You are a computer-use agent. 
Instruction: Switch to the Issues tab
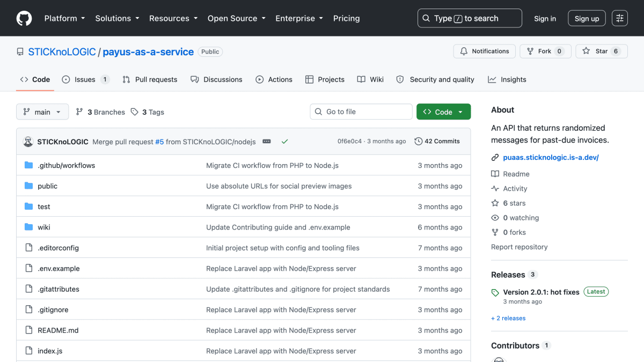pos(85,79)
